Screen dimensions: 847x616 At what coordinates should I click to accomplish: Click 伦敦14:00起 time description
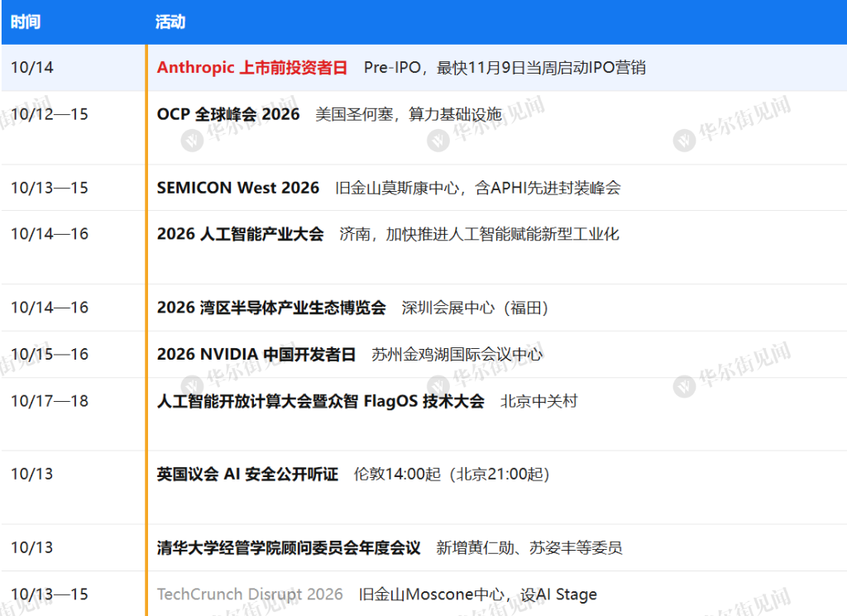pos(452,474)
